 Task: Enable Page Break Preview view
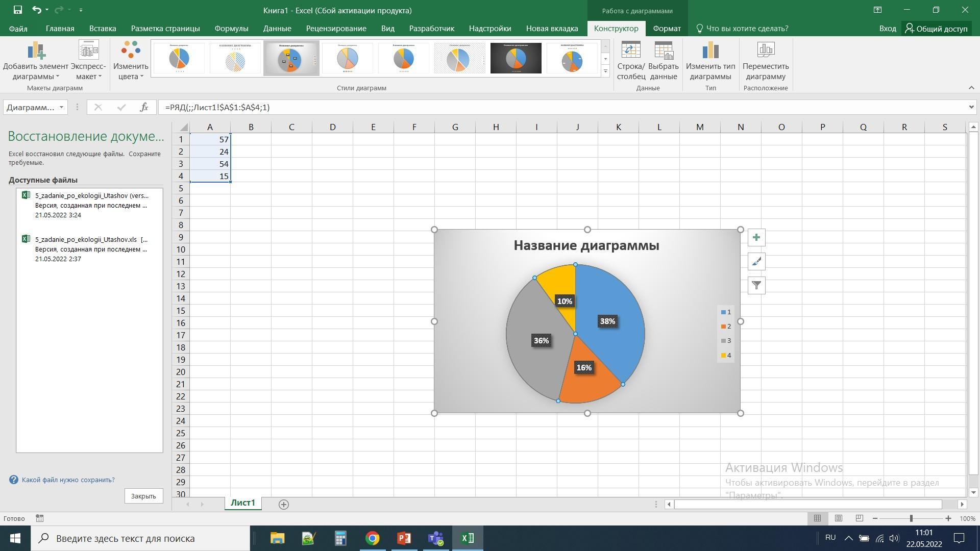click(859, 518)
